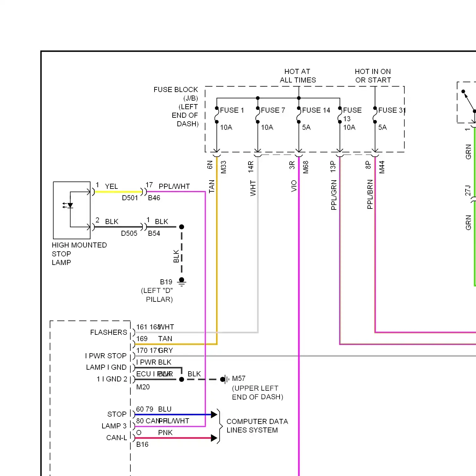Click the fuse symbol beside FUSE 13
This screenshot has width=476, height=476.
(x=340, y=115)
